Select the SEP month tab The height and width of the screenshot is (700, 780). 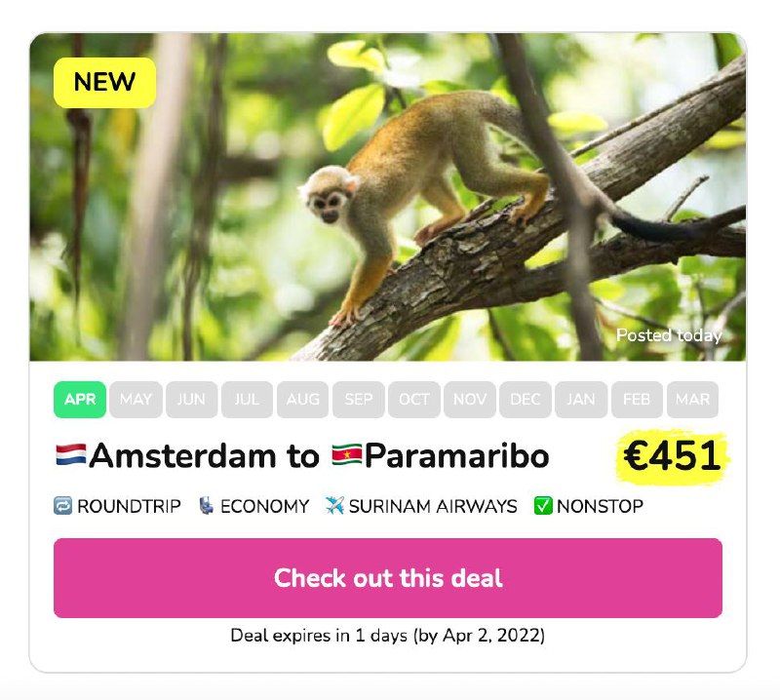coord(359,400)
